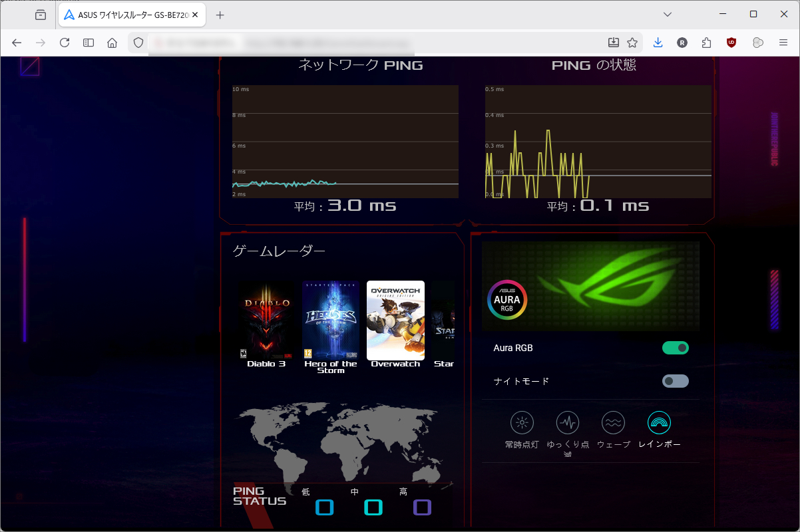Select the wave lighting effect icon

coord(613,422)
